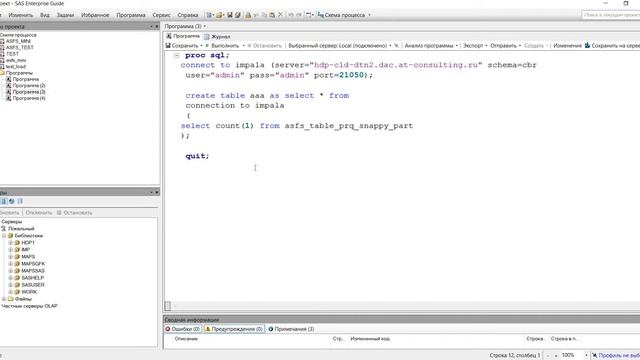Click the third list icon in lower panel toolbar
Image resolution: width=640 pixels, height=360 pixels.
(20, 201)
